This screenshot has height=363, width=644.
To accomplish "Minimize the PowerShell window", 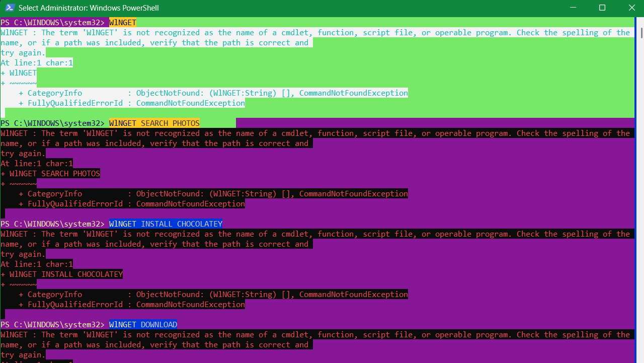I will pos(574,8).
